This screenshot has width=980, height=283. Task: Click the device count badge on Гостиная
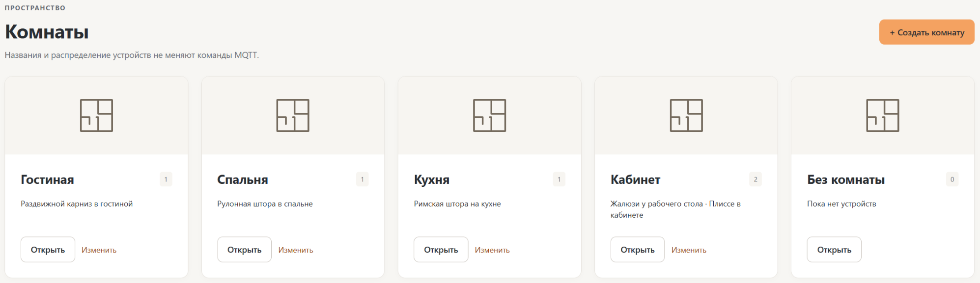click(166, 180)
